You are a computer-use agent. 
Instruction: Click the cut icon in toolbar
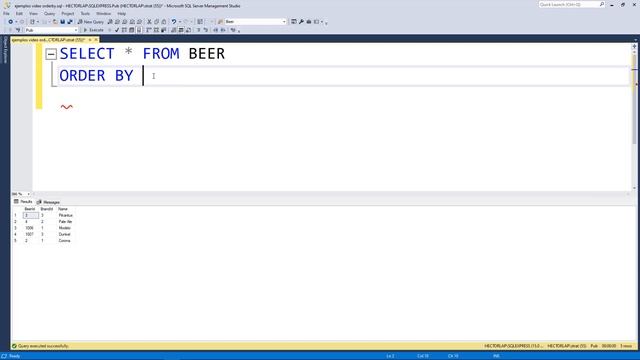point(149,22)
